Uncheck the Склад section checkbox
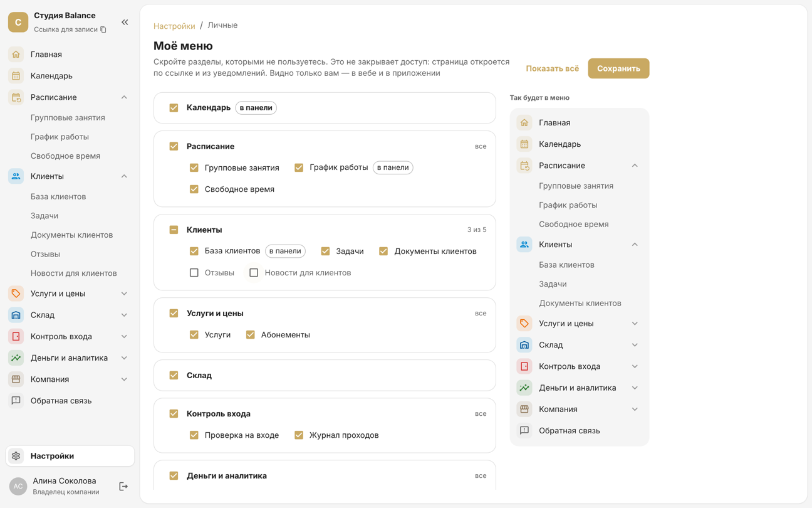The image size is (812, 508). pos(174,376)
